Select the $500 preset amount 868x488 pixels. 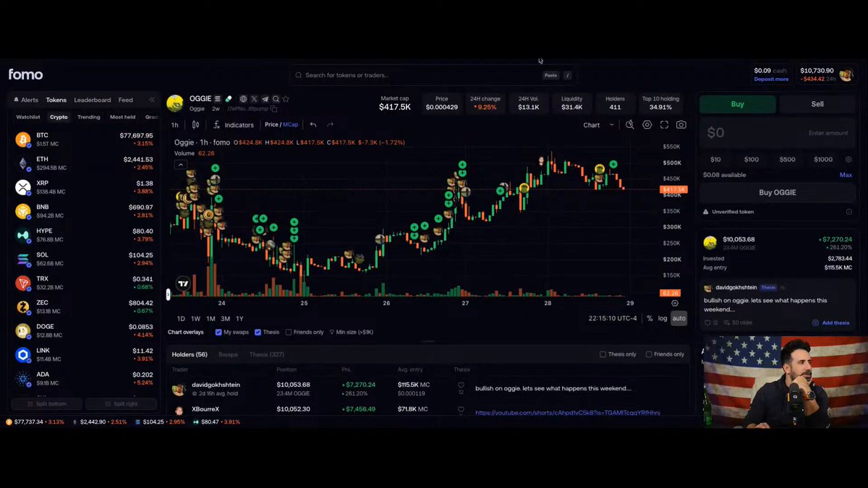coord(787,159)
